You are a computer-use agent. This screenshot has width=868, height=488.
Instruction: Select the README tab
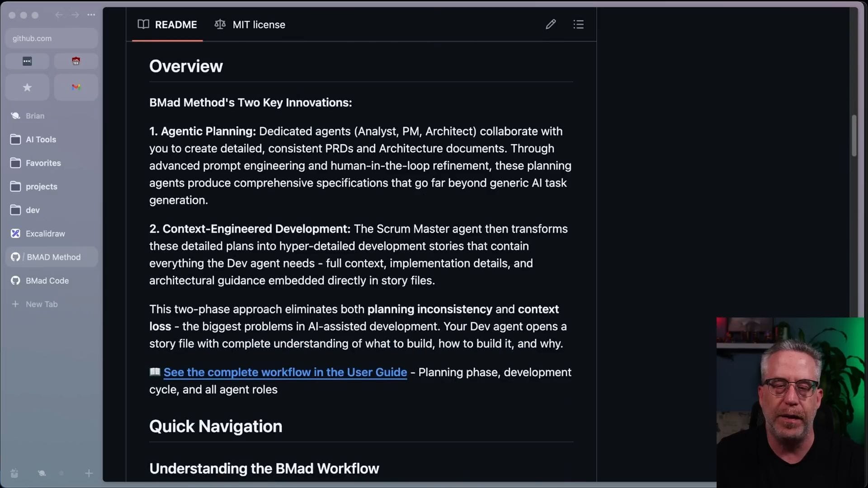coord(167,25)
